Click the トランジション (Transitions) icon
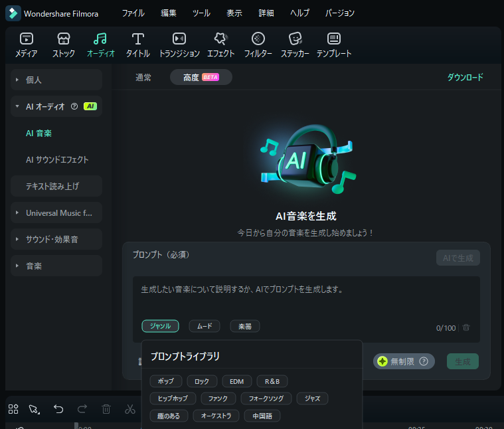The width and height of the screenshot is (504, 429). click(179, 39)
